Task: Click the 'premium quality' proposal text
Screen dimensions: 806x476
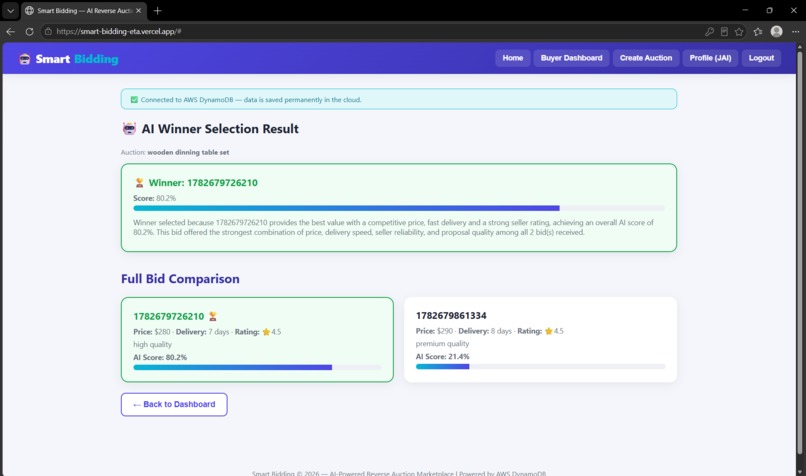Action: tap(442, 343)
